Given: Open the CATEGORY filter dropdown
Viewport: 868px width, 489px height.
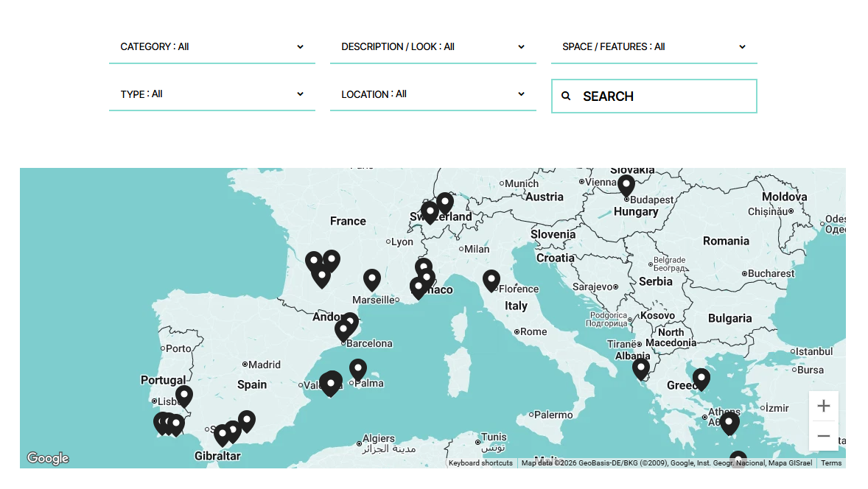Looking at the screenshot, I should [212, 47].
